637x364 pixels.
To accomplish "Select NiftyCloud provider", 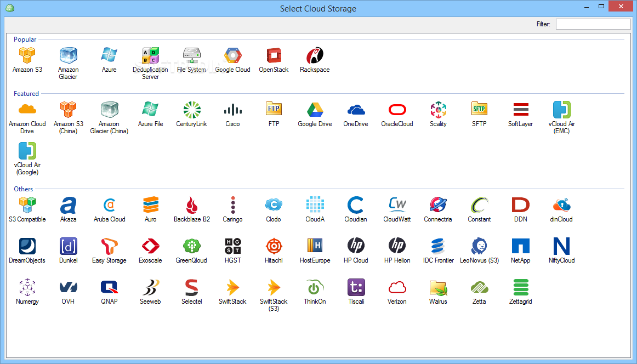I will [561, 246].
